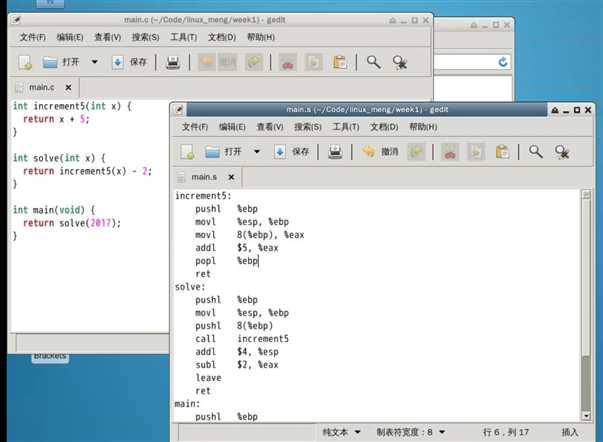Open 查看(V) menu in main.c window

click(108, 37)
